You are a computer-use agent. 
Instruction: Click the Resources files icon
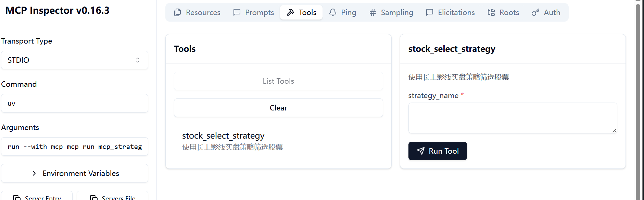coord(177,12)
